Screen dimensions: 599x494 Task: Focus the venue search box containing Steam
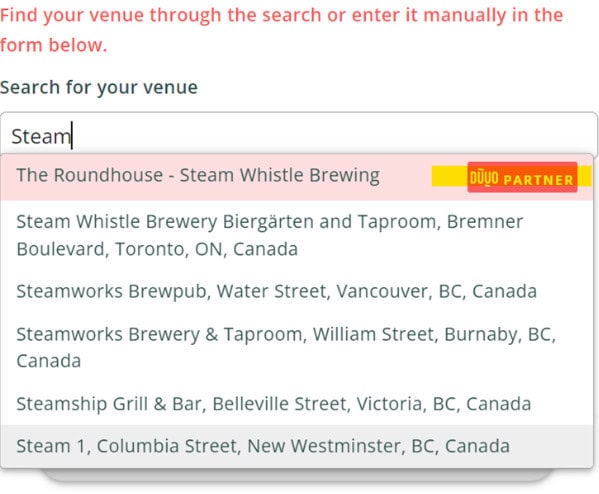pyautogui.click(x=299, y=134)
